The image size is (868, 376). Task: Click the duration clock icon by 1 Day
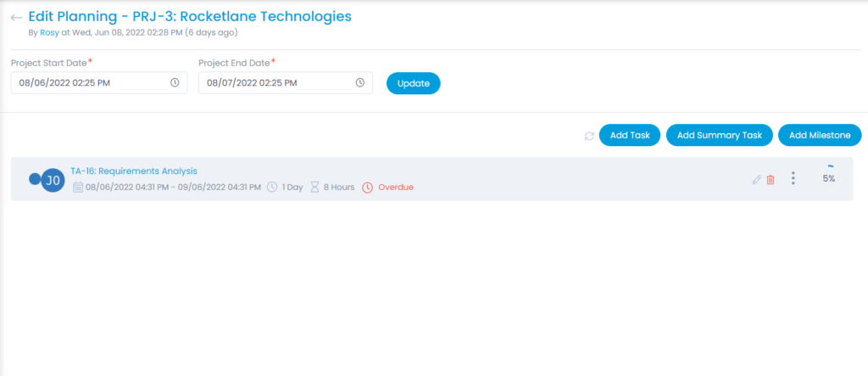click(x=272, y=188)
